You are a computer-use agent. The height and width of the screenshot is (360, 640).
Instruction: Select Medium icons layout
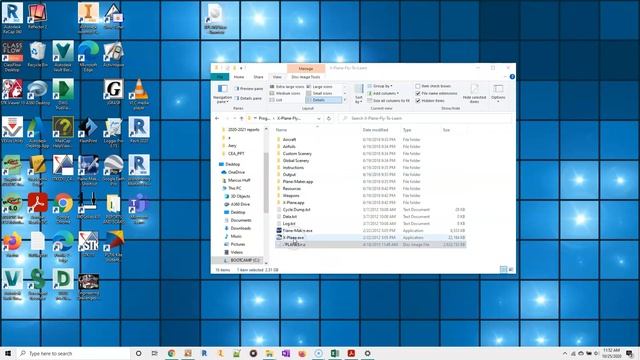(285, 93)
